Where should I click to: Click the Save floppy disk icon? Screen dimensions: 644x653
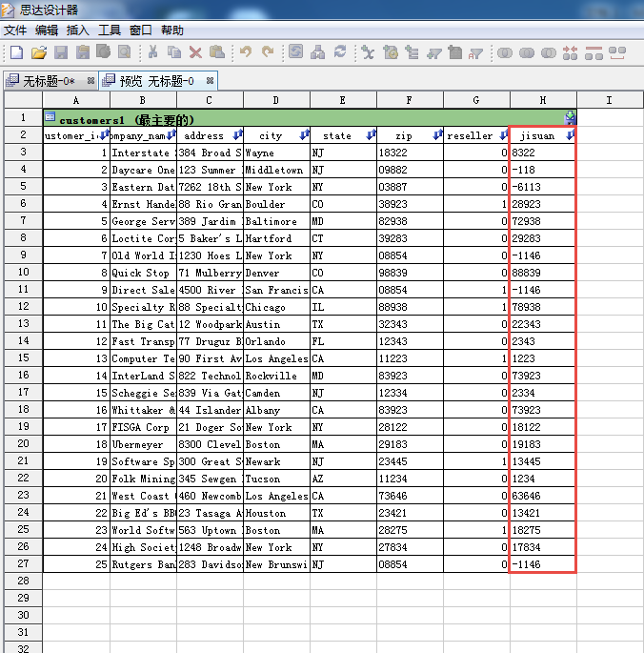pyautogui.click(x=61, y=52)
